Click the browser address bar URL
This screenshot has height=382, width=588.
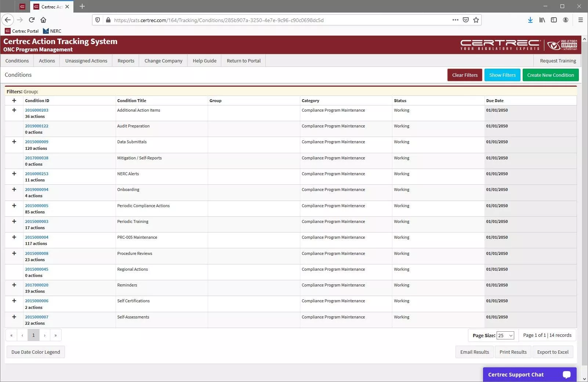tap(219, 20)
